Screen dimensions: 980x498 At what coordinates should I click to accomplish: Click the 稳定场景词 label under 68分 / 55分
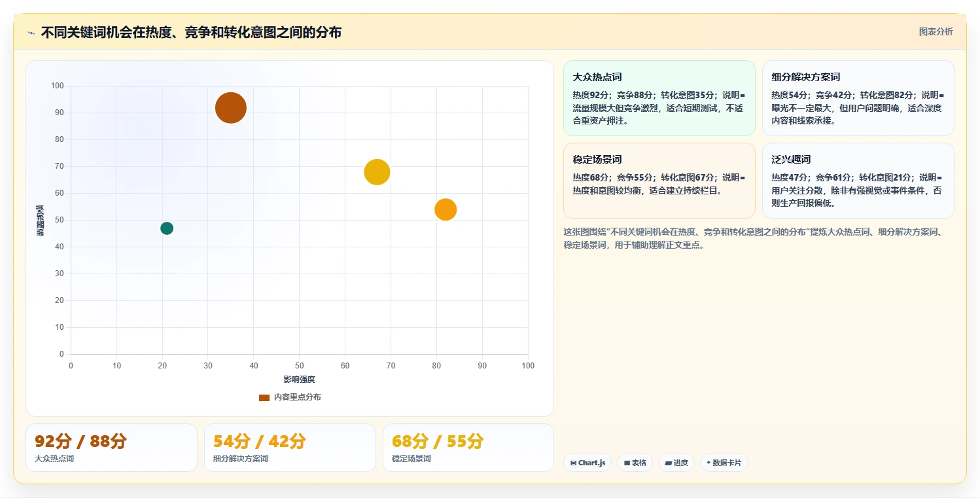pos(411,459)
